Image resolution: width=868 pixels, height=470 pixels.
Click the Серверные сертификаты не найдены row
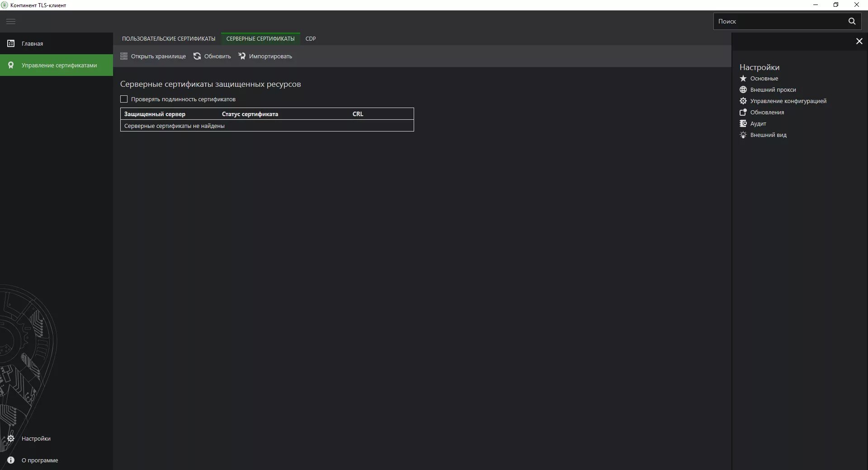(267, 126)
